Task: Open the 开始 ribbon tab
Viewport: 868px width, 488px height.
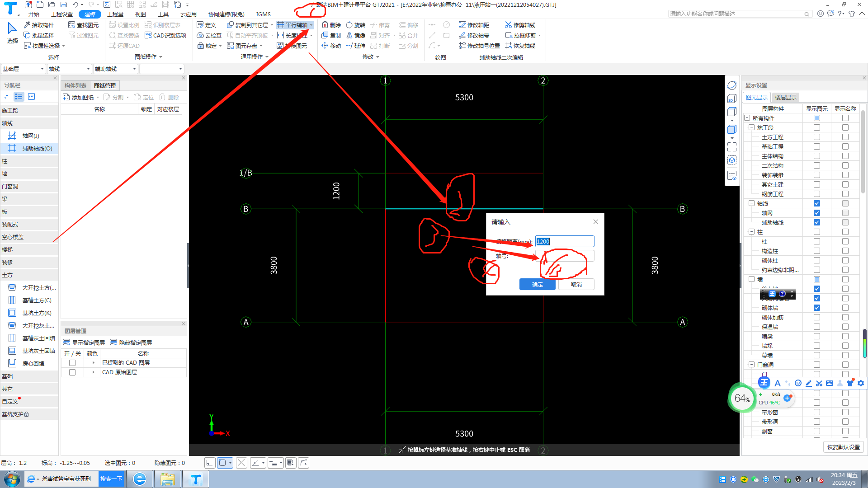Action: [x=34, y=14]
